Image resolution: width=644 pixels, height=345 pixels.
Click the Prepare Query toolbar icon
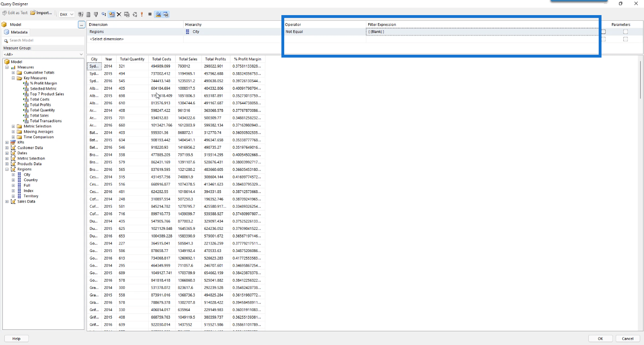135,14
